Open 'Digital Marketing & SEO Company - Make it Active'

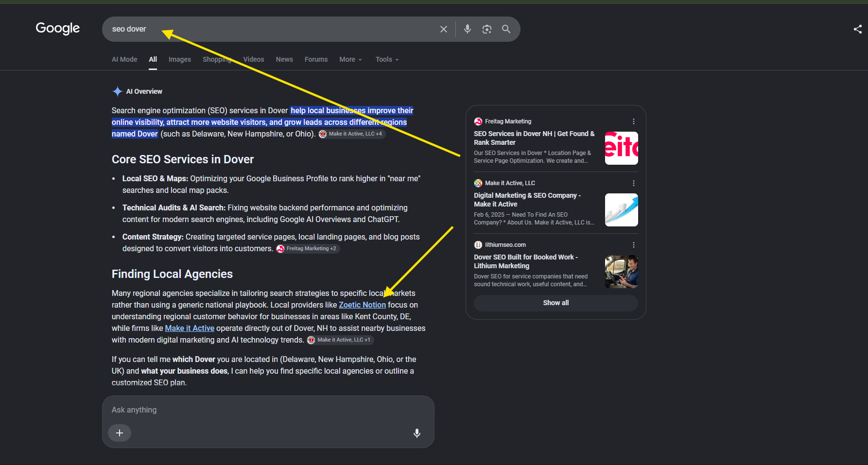pos(527,200)
